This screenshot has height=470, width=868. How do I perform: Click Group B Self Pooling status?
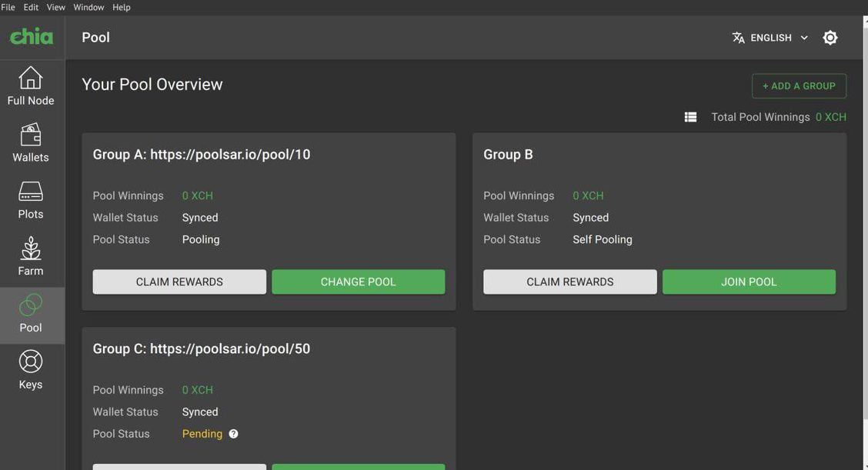point(603,240)
